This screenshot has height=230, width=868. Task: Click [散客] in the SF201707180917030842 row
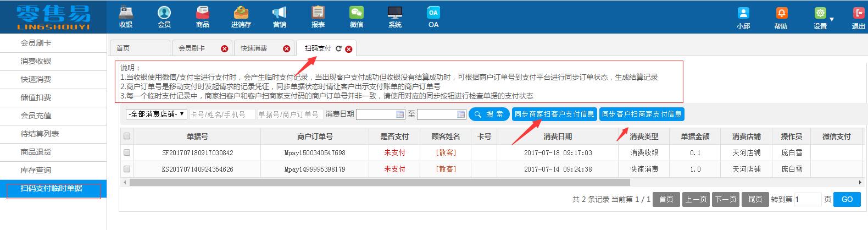point(446,153)
